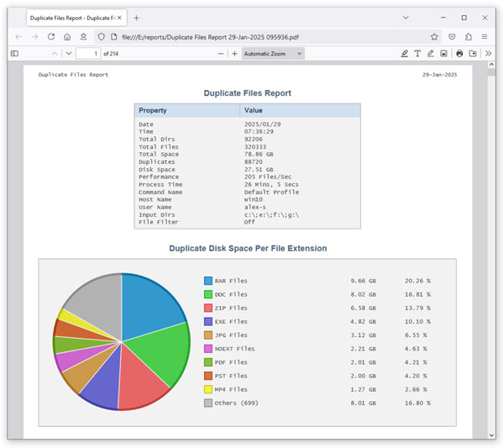Save the PDF with the download icon
504x448 pixels.
[x=473, y=54]
